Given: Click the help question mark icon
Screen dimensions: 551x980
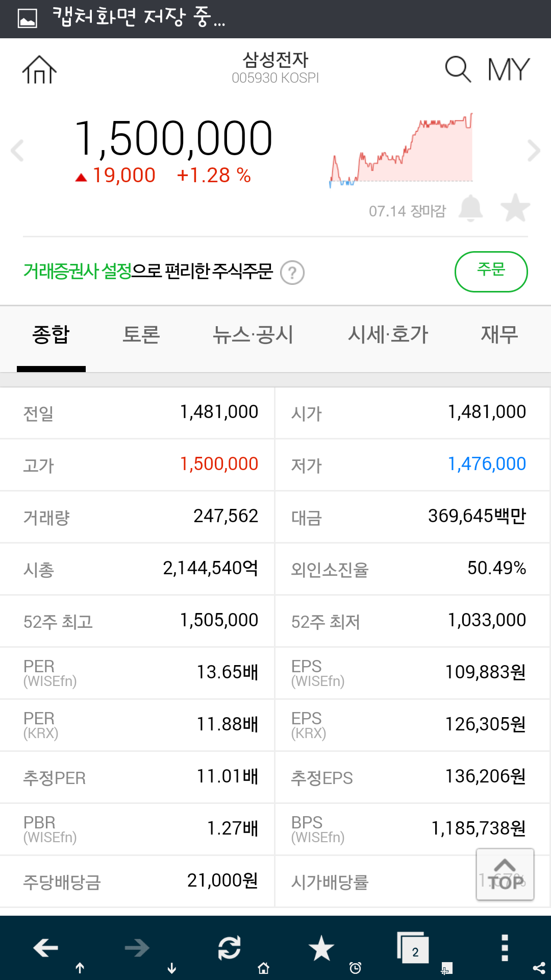Looking at the screenshot, I should tap(292, 273).
